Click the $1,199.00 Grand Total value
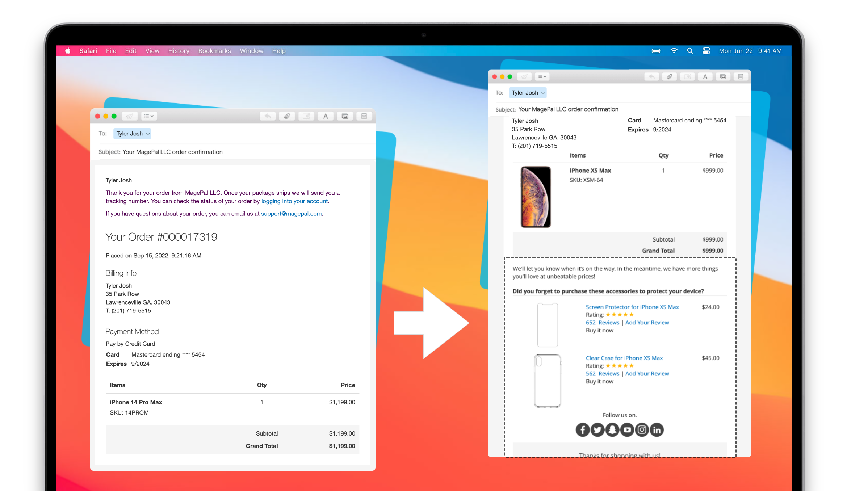Image resolution: width=868 pixels, height=491 pixels. coord(342,446)
